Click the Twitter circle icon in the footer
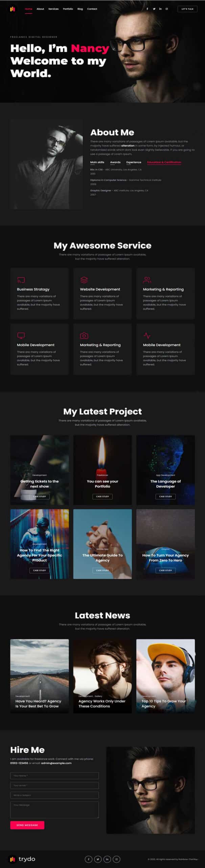 point(98,859)
